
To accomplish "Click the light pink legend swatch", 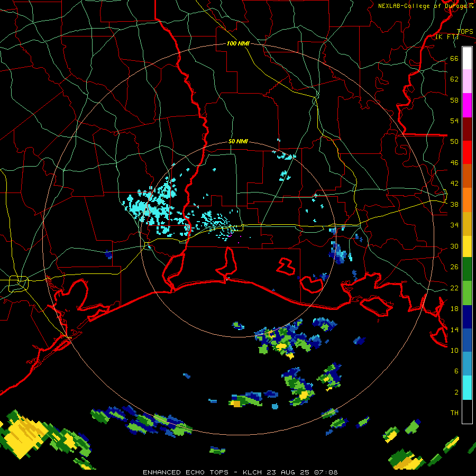I will click(x=467, y=81).
